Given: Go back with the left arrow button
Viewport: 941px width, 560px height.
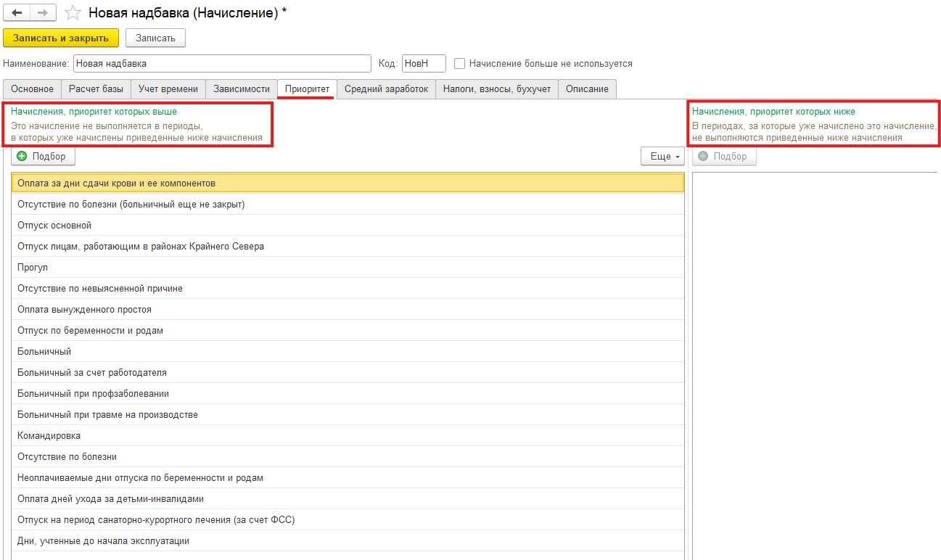Looking at the screenshot, I should 17,12.
